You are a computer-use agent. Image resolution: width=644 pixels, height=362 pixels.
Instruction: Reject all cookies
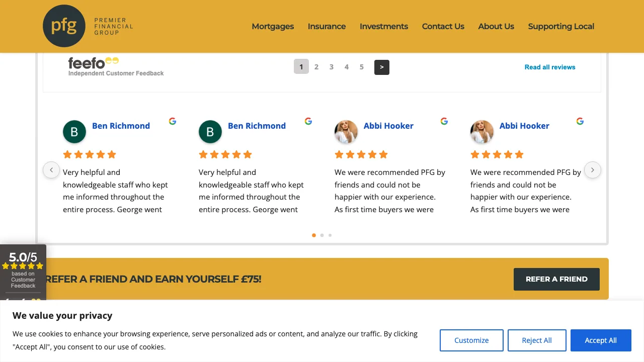537,340
